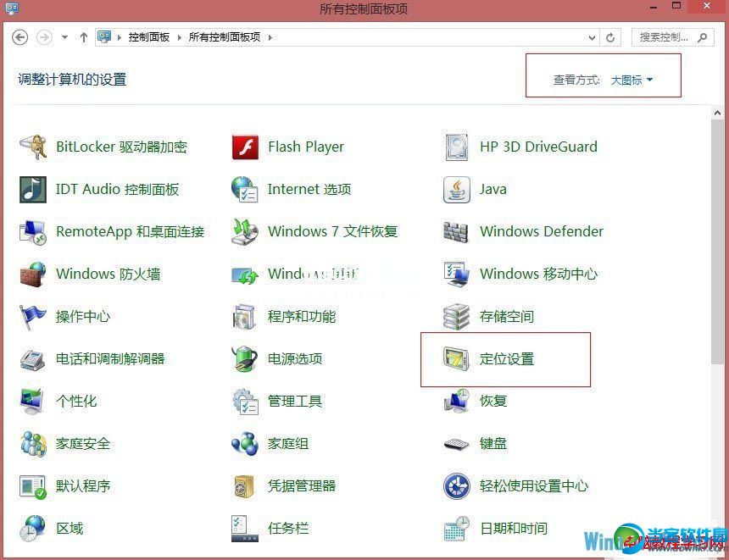The height and width of the screenshot is (560, 729).
Task: Click the search magnifier icon
Action: pos(703,37)
